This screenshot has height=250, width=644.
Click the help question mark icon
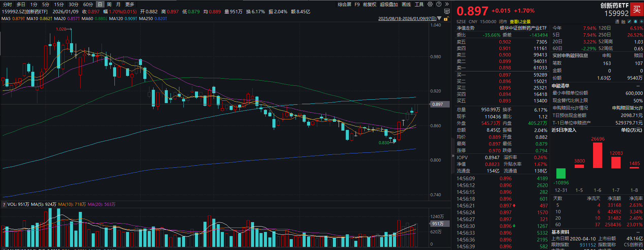pyautogui.click(x=439, y=4)
